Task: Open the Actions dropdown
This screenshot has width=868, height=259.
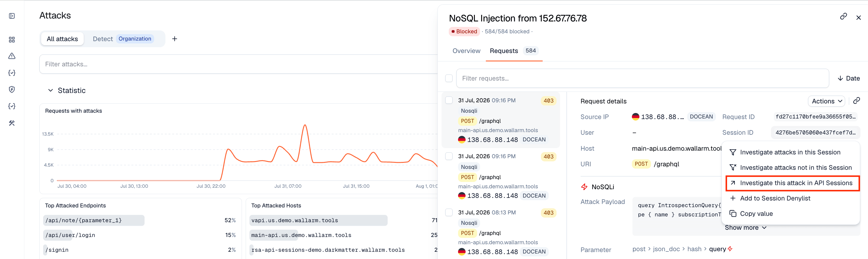Action: click(827, 101)
